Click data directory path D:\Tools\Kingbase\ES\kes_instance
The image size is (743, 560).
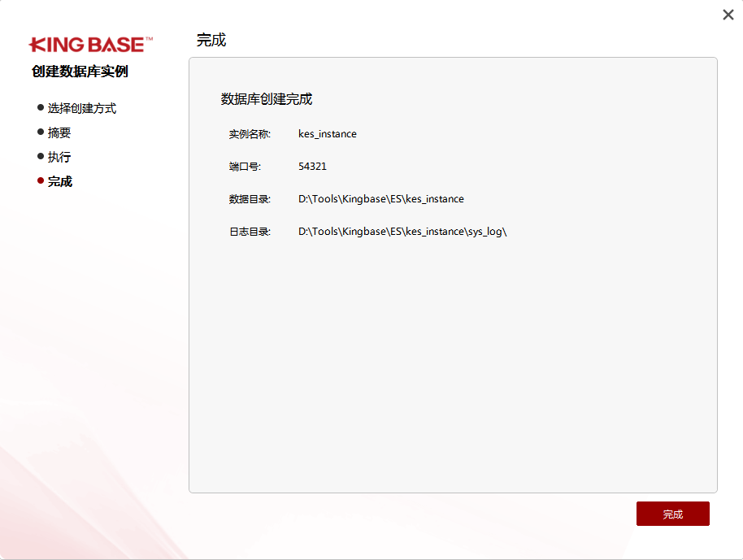381,199
